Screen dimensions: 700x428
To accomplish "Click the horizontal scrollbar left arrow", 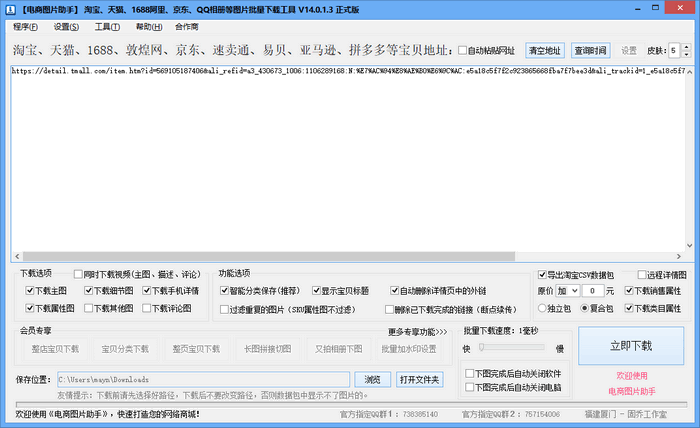I will [17, 257].
